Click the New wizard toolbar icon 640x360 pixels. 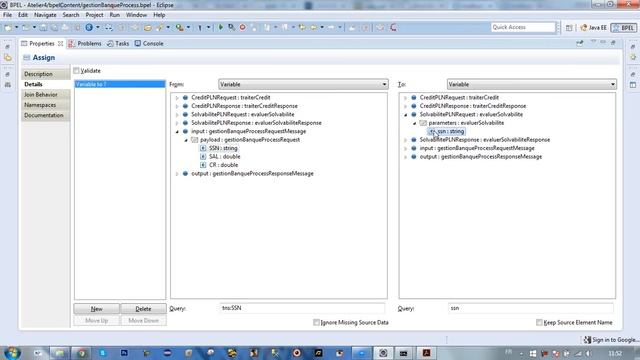(8, 27)
